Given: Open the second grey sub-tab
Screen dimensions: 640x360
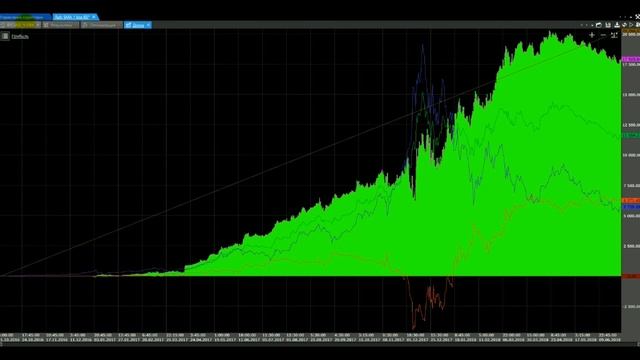Looking at the screenshot, I should pyautogui.click(x=61, y=25).
